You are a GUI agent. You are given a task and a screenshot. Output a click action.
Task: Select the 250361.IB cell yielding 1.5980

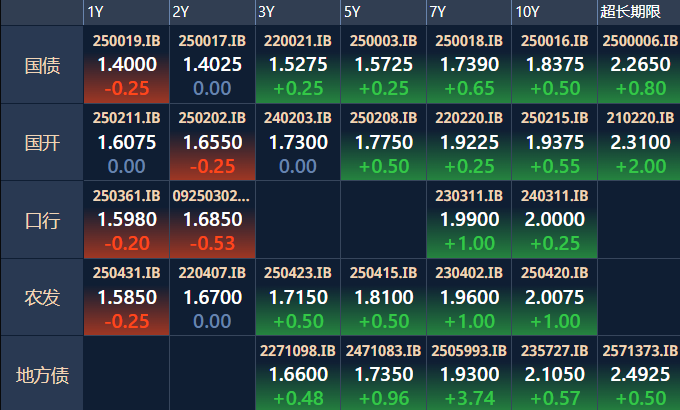click(x=125, y=219)
